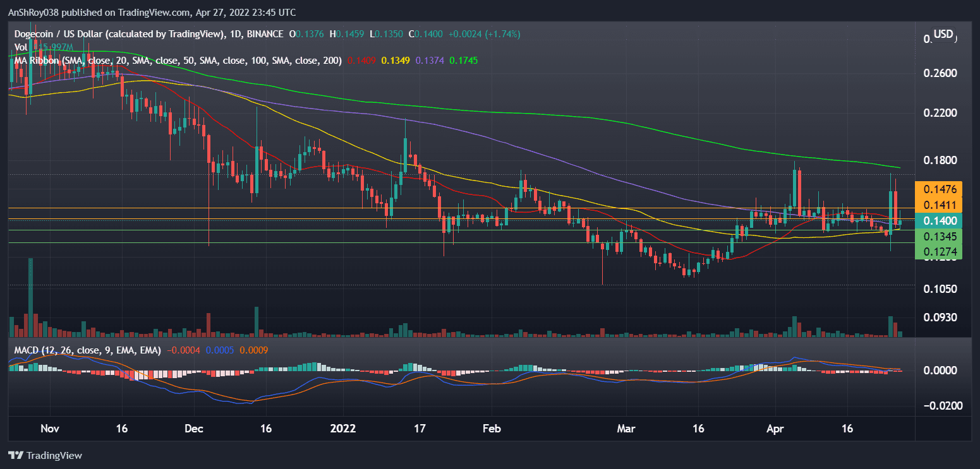
Task: Click the +1.74% change value in the legend
Action: click(x=502, y=34)
